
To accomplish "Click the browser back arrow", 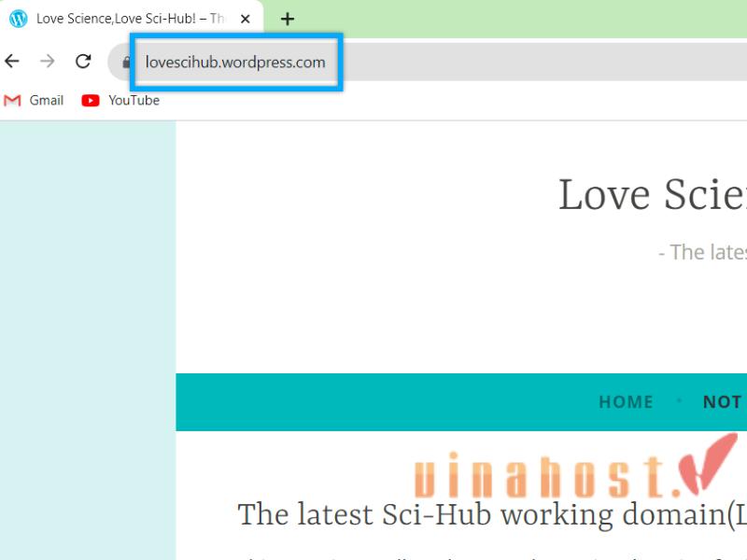I will click(x=12, y=61).
